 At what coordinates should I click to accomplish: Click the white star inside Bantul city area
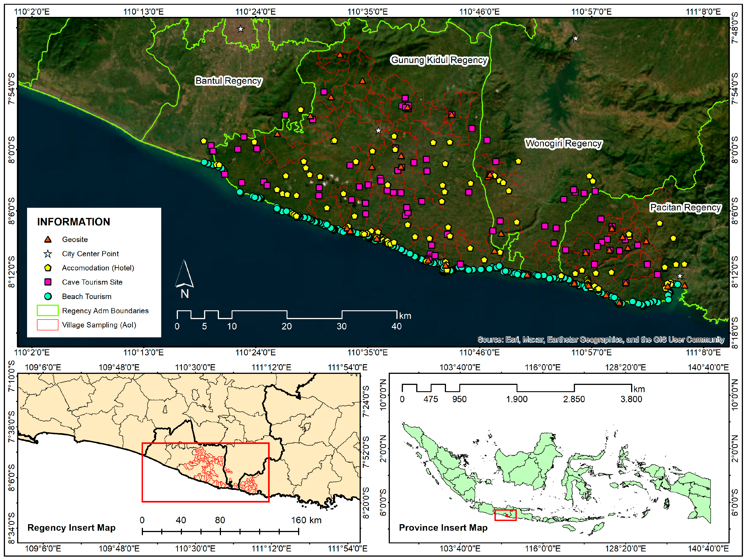coord(240,29)
